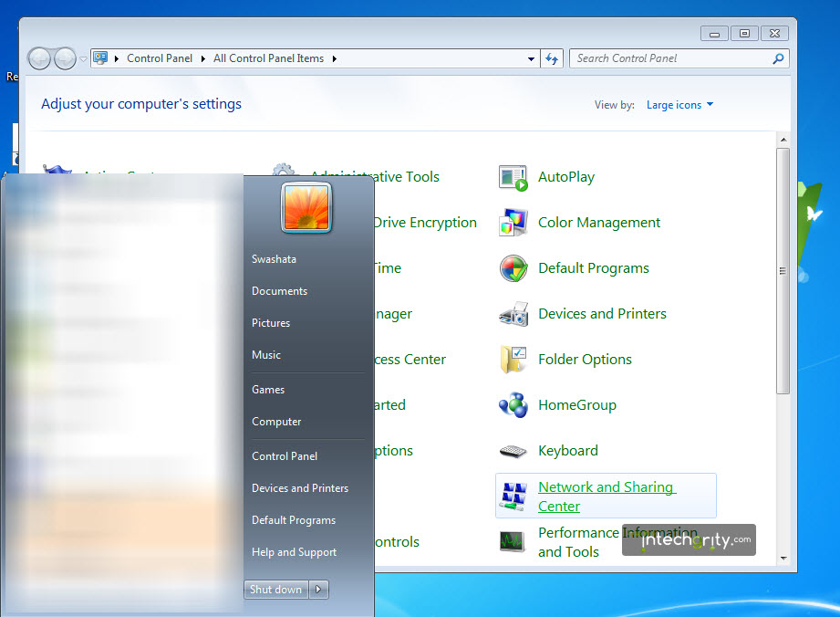Open Help and Support from Start menu

click(294, 552)
